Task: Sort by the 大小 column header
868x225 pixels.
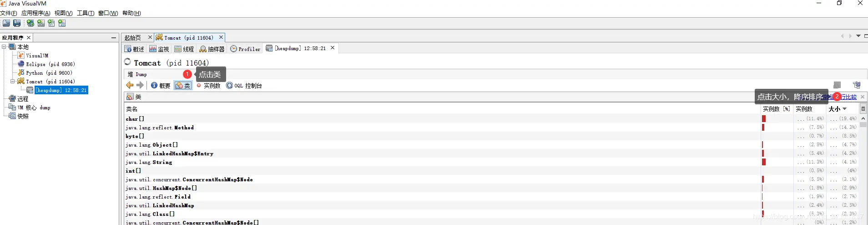Action: [x=838, y=109]
